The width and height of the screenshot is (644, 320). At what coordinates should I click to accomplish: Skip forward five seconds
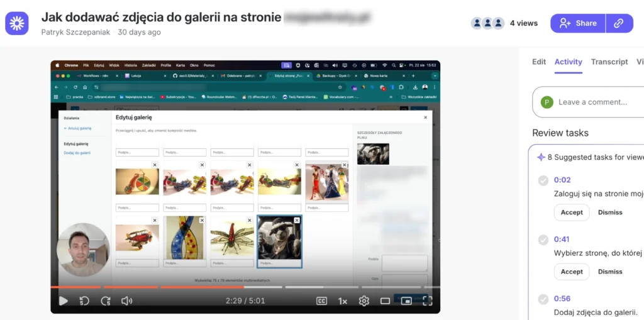tap(106, 301)
